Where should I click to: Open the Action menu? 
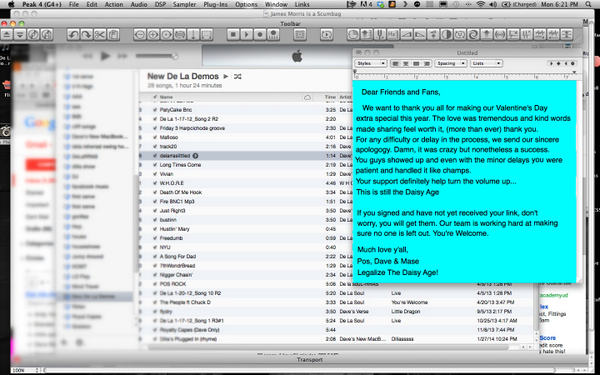(x=114, y=5)
